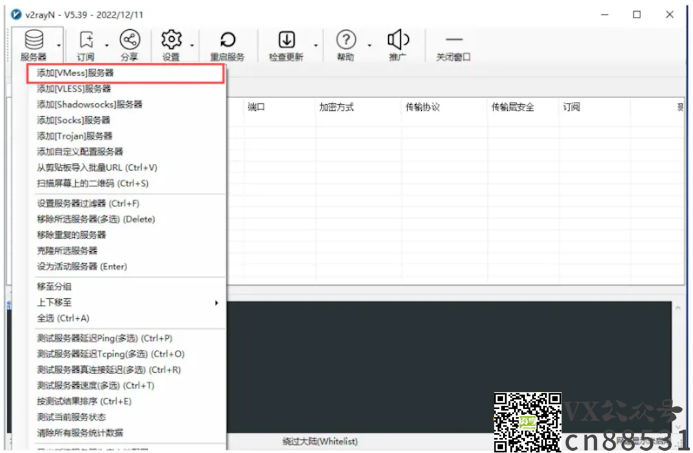Open the 设置 settings gear icon
This screenshot has height=453, width=693.
click(171, 40)
